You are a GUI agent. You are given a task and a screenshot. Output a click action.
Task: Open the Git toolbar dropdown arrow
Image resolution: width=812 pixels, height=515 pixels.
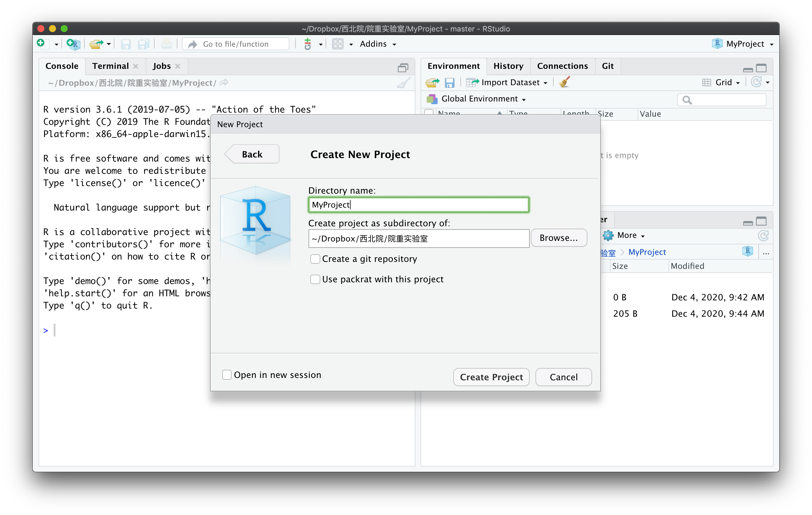coord(320,45)
